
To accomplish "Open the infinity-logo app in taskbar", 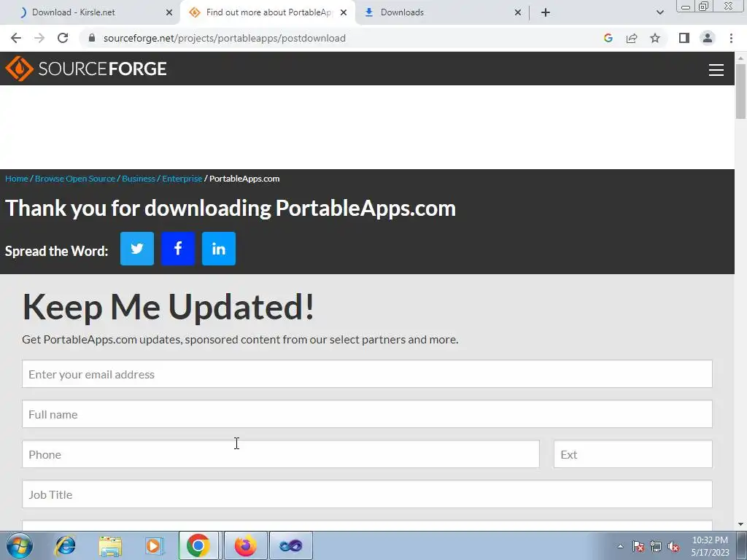I will (x=290, y=545).
